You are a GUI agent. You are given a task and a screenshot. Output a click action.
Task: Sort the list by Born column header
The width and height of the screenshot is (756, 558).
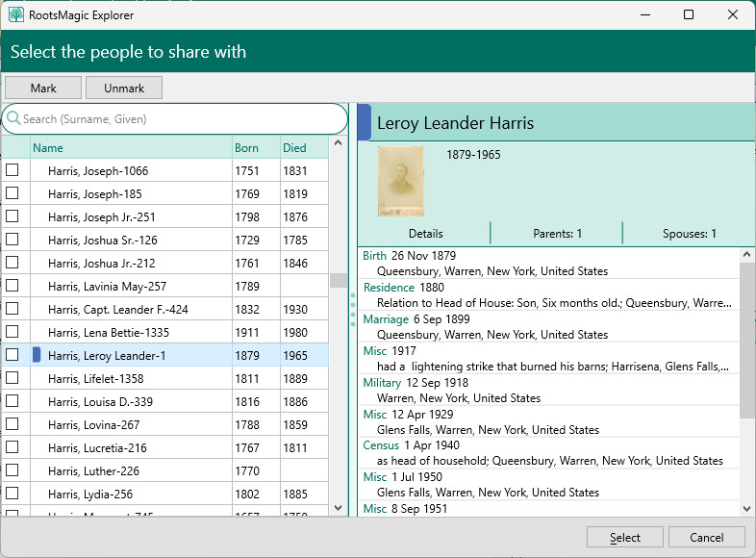coord(247,148)
